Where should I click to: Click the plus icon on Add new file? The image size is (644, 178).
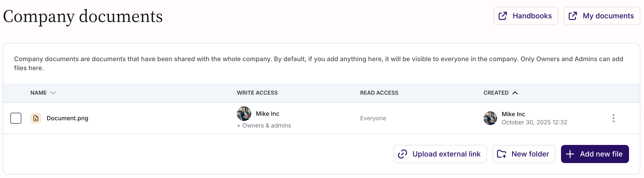[570, 154]
